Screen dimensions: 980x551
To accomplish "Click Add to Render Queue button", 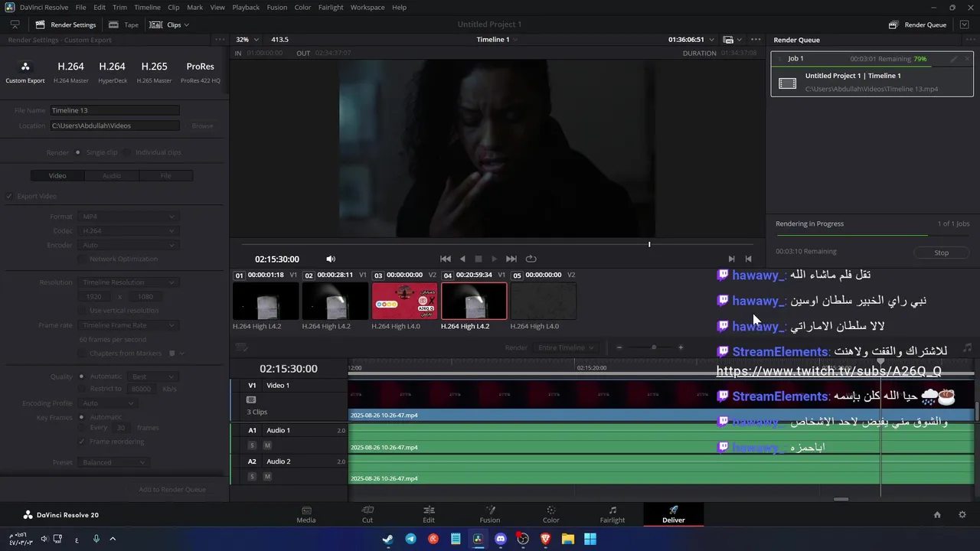I will pyautogui.click(x=172, y=490).
